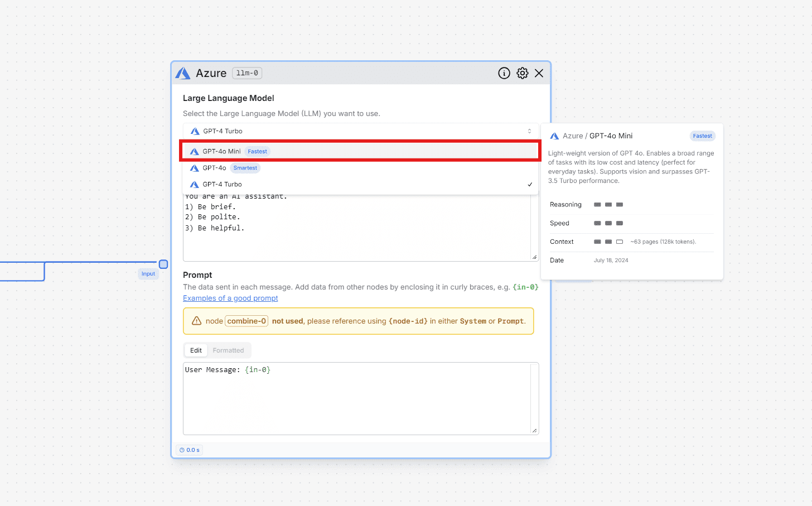This screenshot has width=812, height=506.
Task: Click the Smartest badge on GPT-4o
Action: point(245,168)
